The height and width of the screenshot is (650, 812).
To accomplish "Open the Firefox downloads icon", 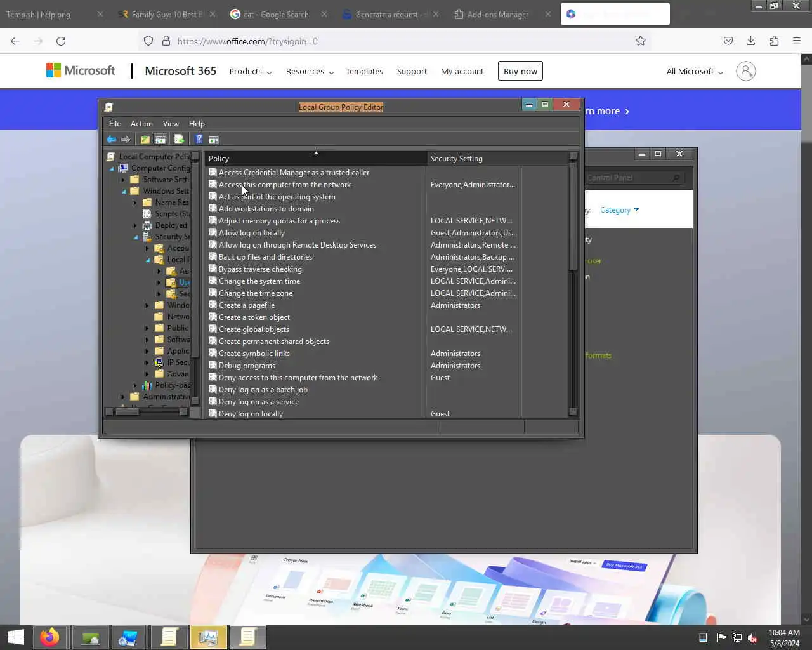I will point(750,41).
